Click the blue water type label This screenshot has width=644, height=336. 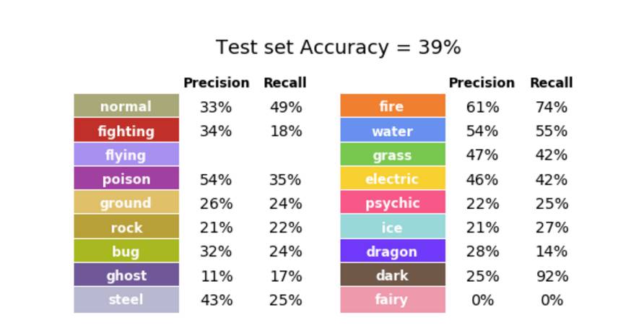[392, 131]
